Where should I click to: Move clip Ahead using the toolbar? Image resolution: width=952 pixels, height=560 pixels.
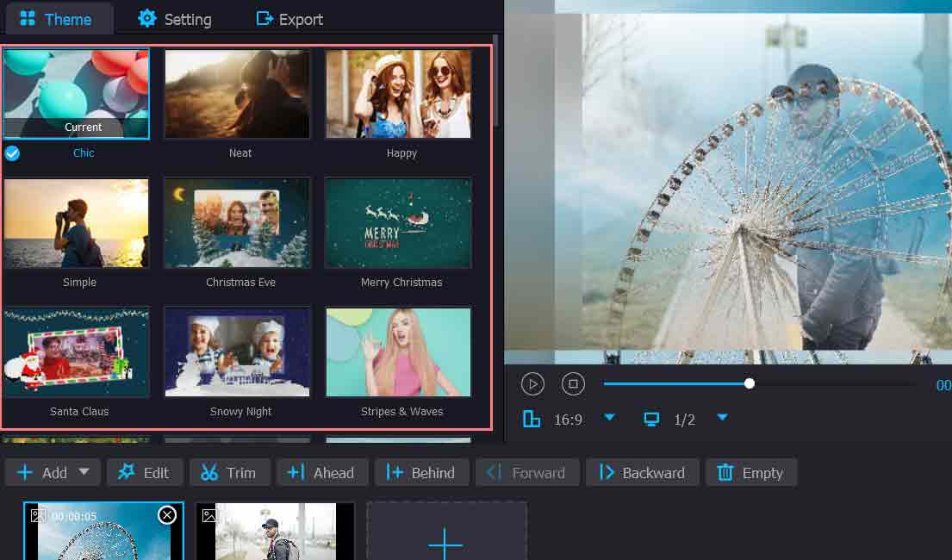pos(321,472)
